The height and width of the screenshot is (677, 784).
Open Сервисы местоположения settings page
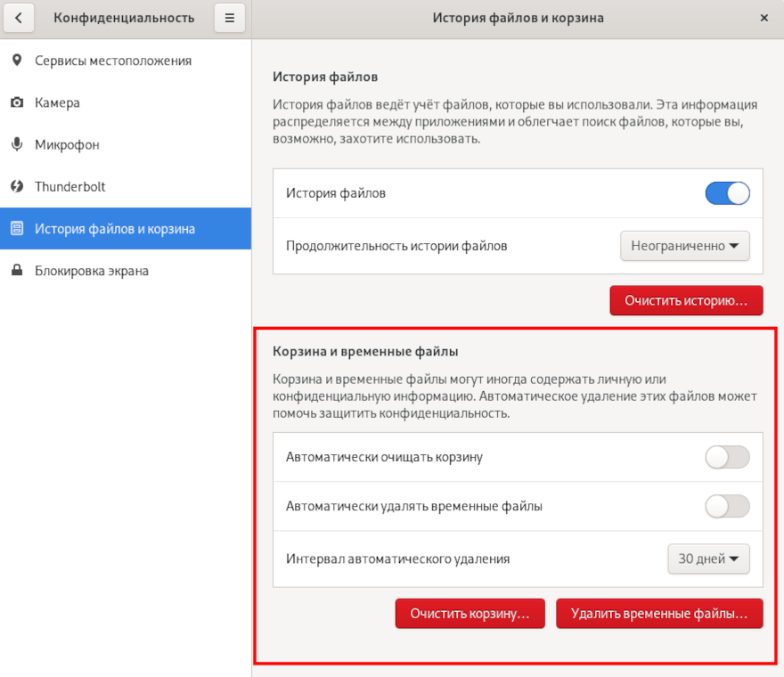click(113, 61)
